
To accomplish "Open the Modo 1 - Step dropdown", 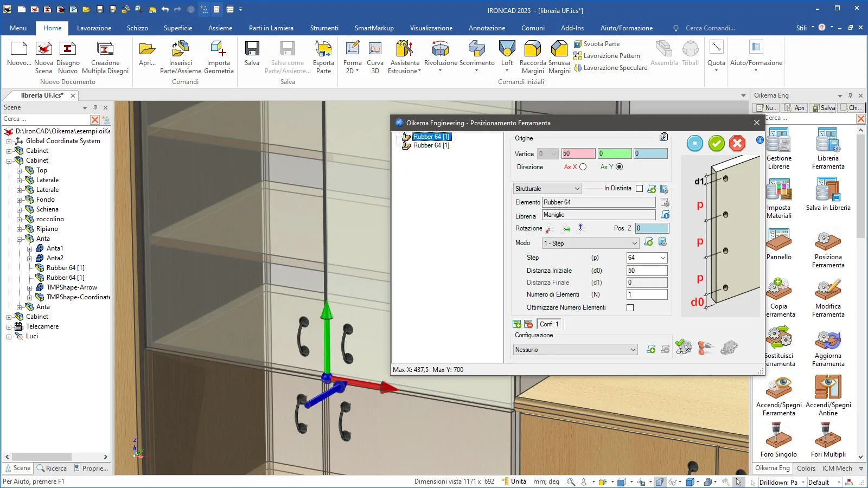I will (x=591, y=243).
